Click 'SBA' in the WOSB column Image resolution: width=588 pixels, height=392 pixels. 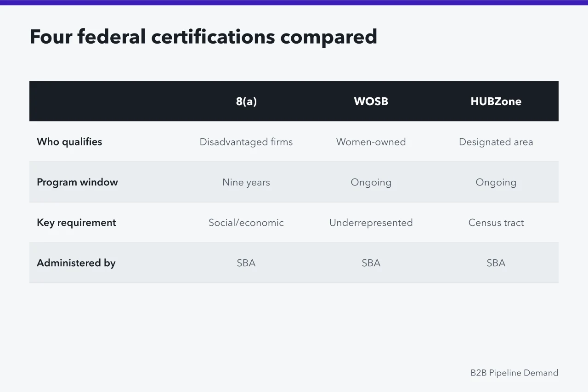click(x=371, y=263)
